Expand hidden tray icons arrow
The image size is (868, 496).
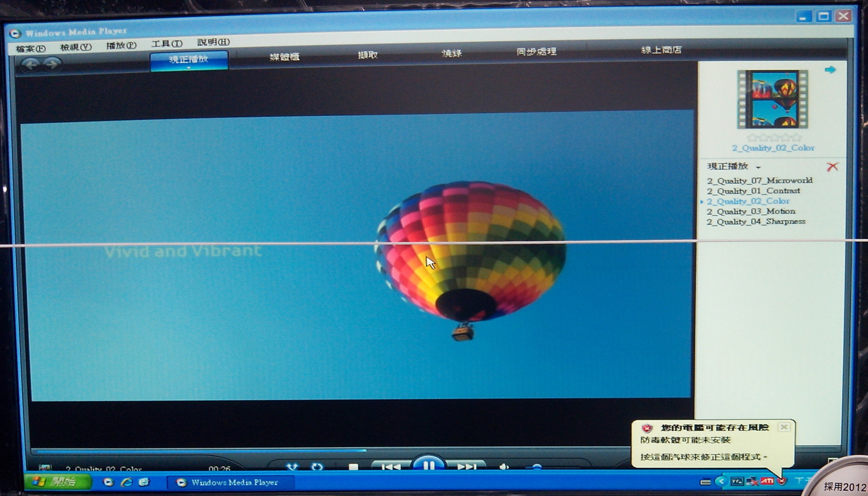click(721, 481)
